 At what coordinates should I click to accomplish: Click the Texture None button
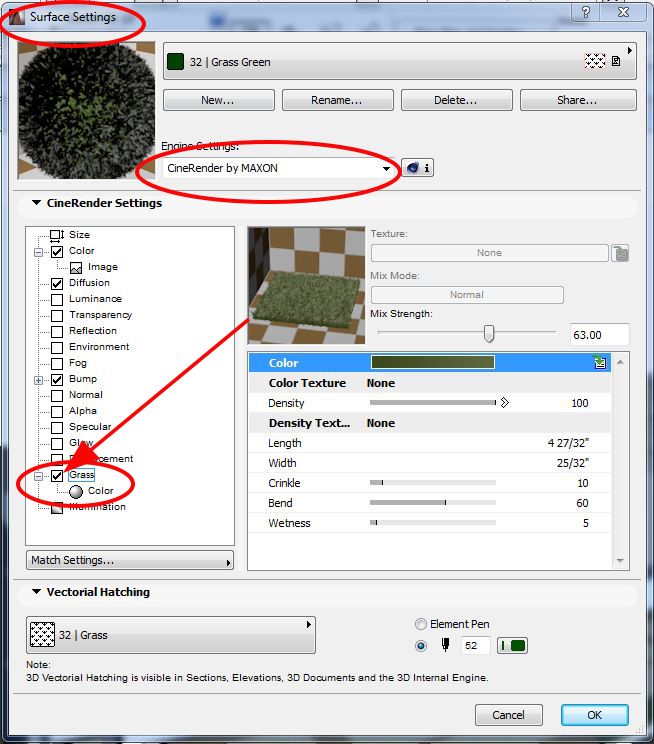tap(489, 253)
